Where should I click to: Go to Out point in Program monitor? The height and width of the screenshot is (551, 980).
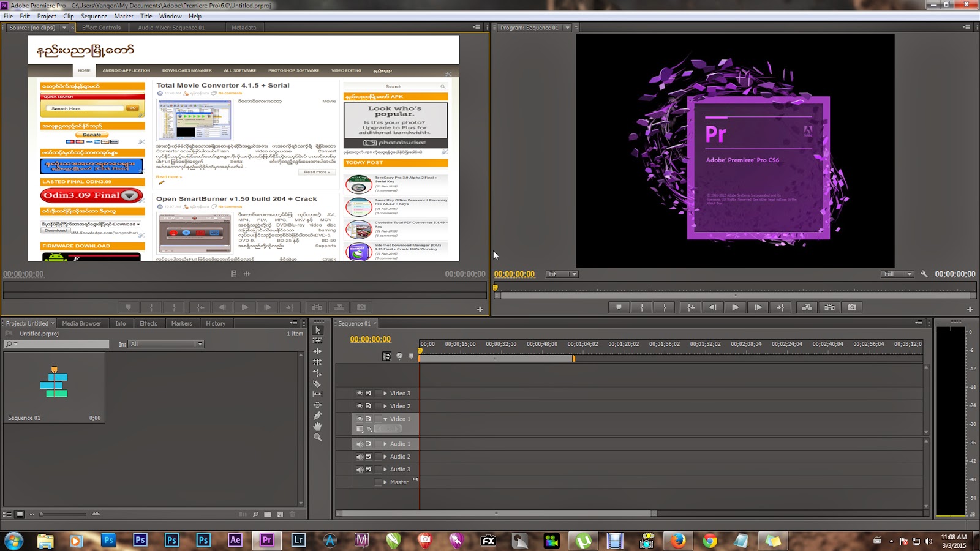click(780, 307)
